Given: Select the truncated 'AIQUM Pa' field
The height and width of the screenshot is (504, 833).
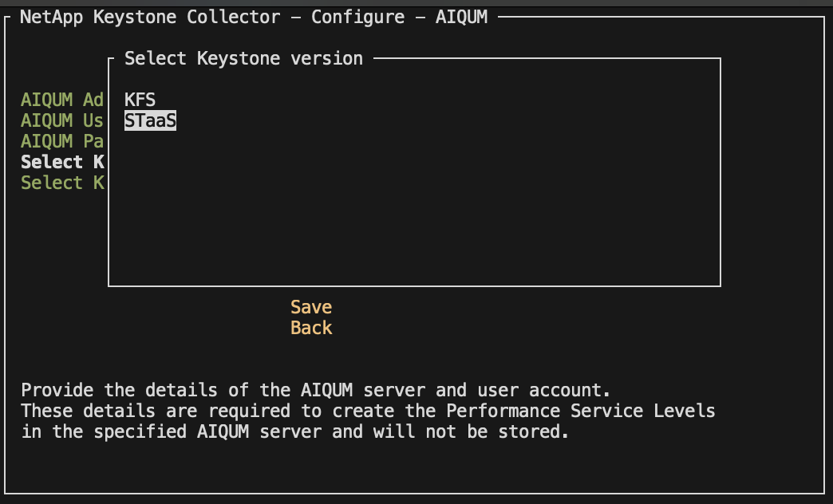Looking at the screenshot, I should [x=62, y=141].
